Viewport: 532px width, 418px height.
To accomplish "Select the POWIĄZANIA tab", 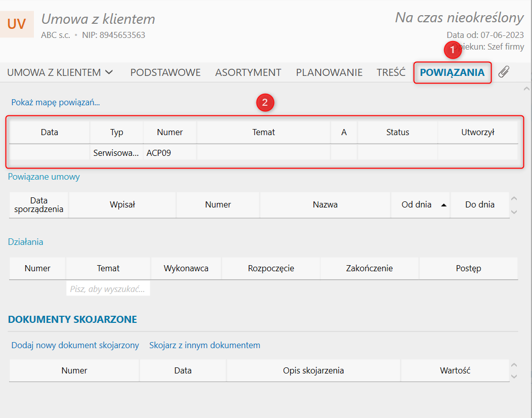I will pyautogui.click(x=452, y=72).
